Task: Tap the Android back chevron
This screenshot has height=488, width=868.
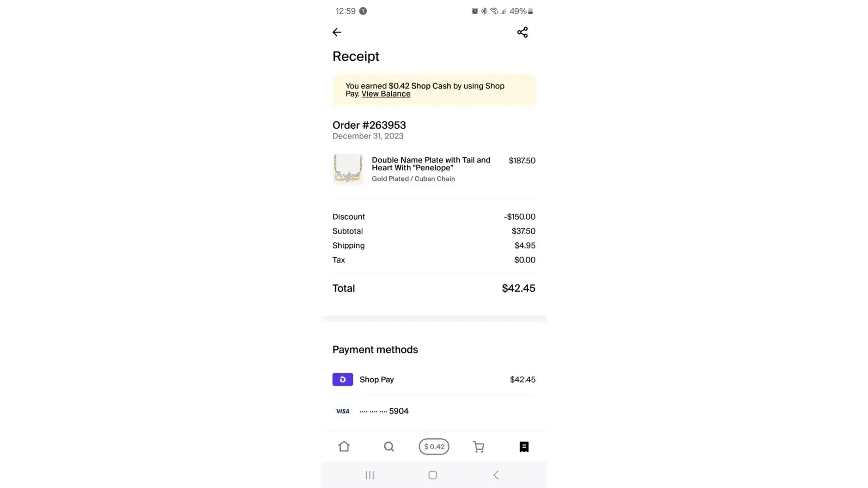Action: pyautogui.click(x=496, y=475)
